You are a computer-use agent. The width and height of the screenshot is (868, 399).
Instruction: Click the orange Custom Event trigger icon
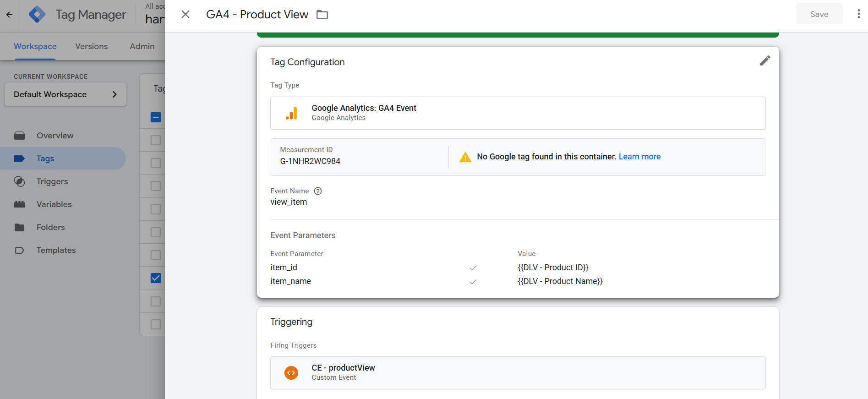click(x=291, y=373)
